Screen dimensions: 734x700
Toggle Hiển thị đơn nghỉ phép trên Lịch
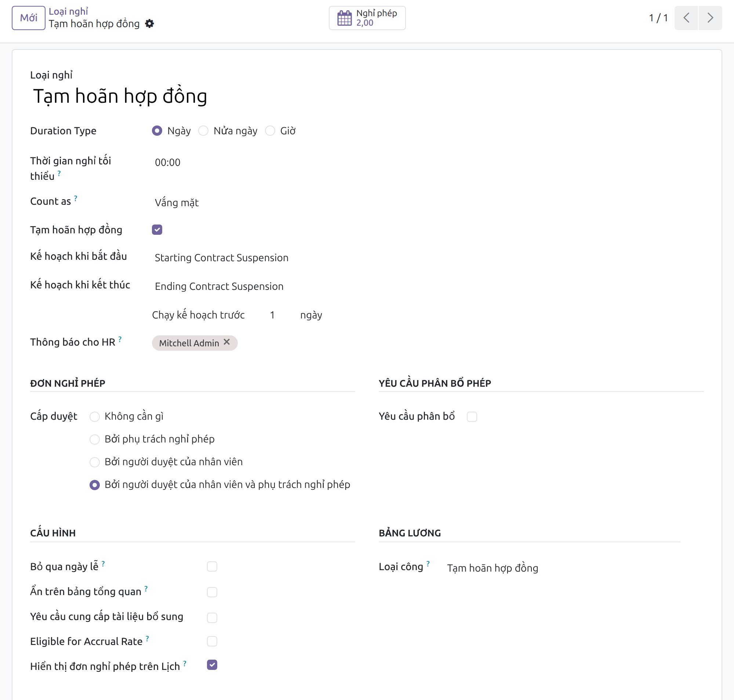pyautogui.click(x=212, y=665)
